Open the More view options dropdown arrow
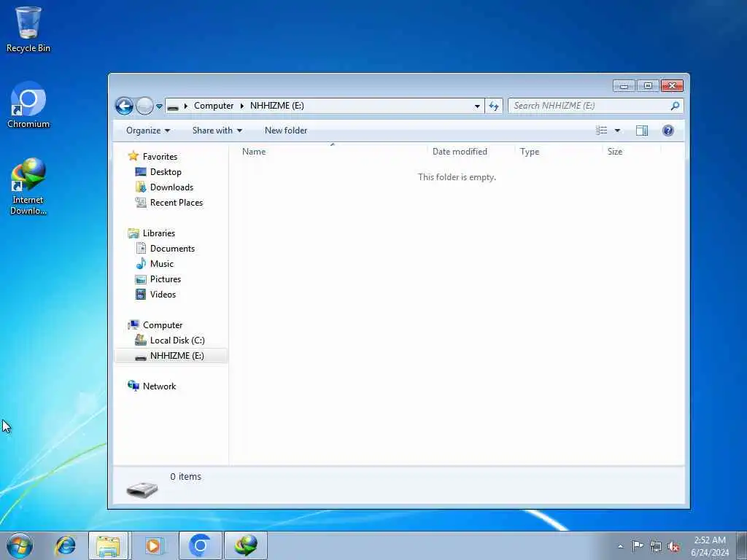 (617, 131)
